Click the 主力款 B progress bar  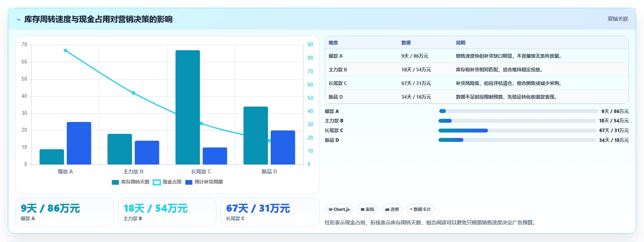click(x=517, y=121)
